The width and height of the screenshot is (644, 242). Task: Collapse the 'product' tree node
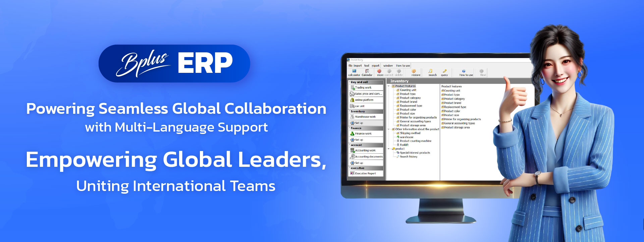pyautogui.click(x=389, y=149)
